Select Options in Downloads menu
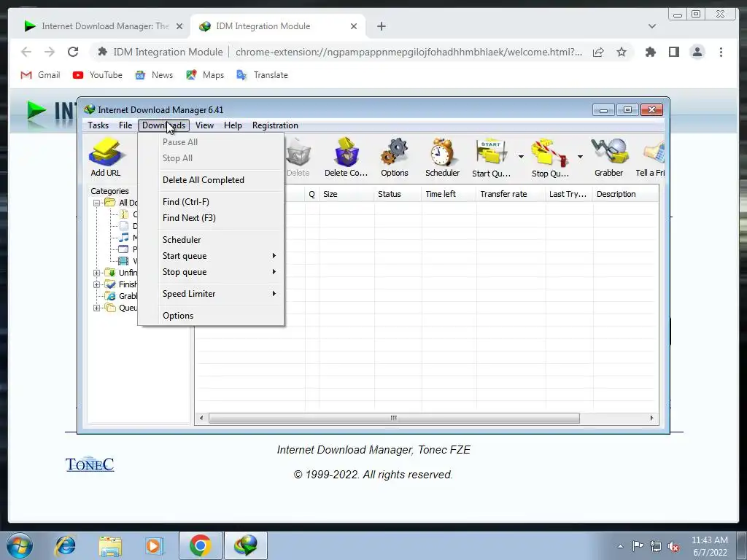Image resolution: width=747 pixels, height=560 pixels. 211,315
